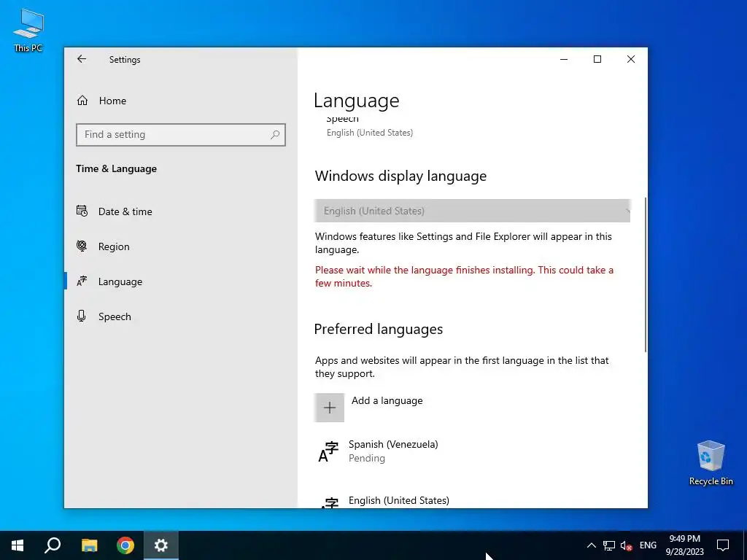747x560 pixels.
Task: Open the taskbar clock and date
Action: (684, 545)
